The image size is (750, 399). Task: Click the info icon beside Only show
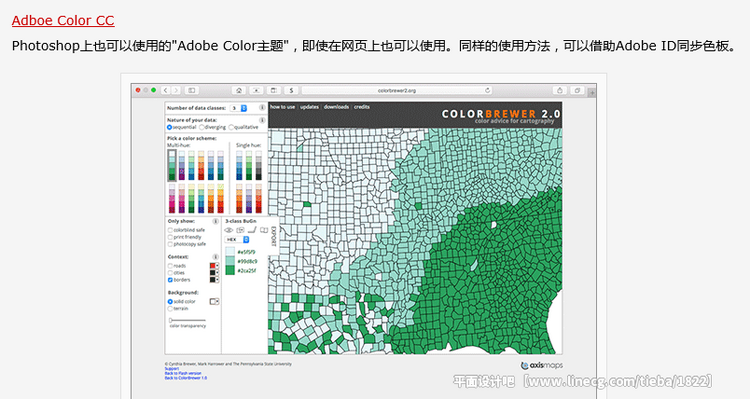215,221
